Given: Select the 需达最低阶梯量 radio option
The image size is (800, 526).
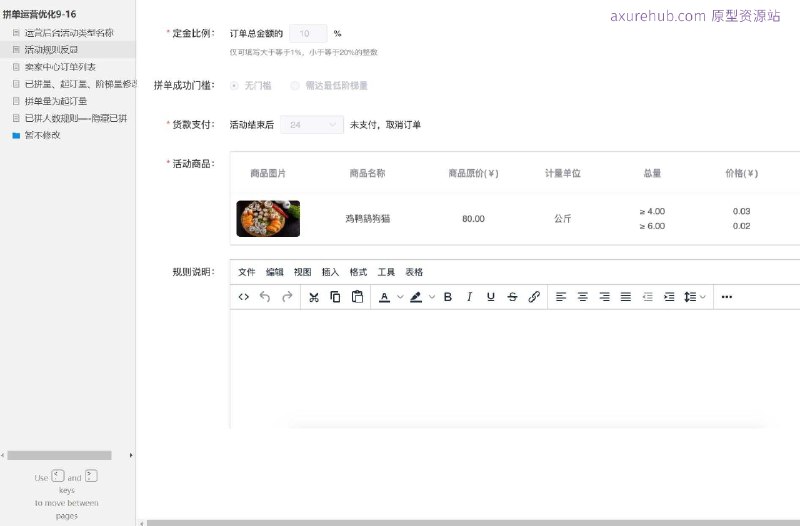Looking at the screenshot, I should pos(294,86).
